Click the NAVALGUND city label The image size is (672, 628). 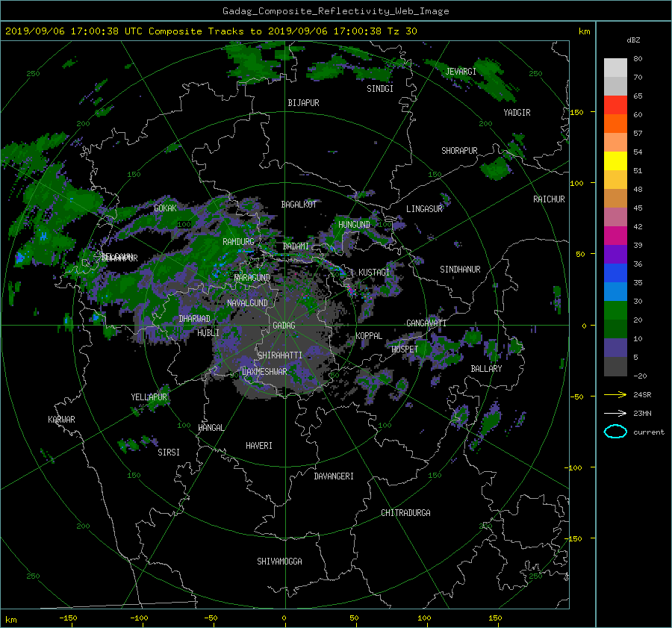247,303
